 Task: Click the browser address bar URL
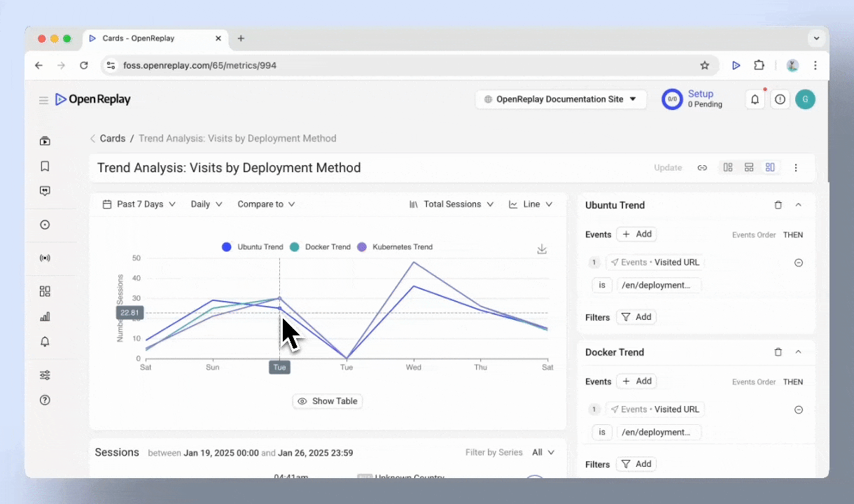point(199,65)
